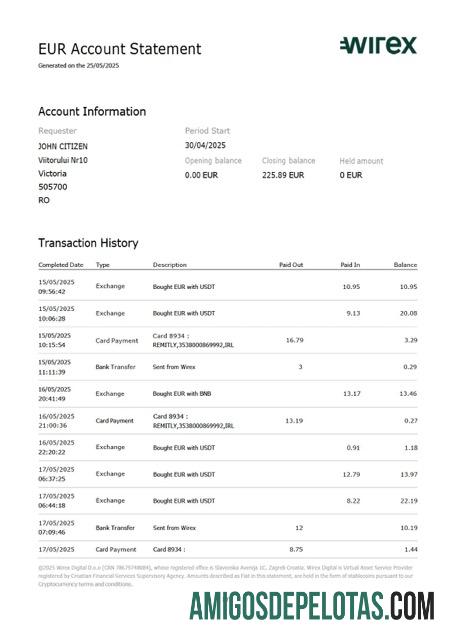The height and width of the screenshot is (640, 455).
Task: Click the Paid In column header
Action: (350, 265)
